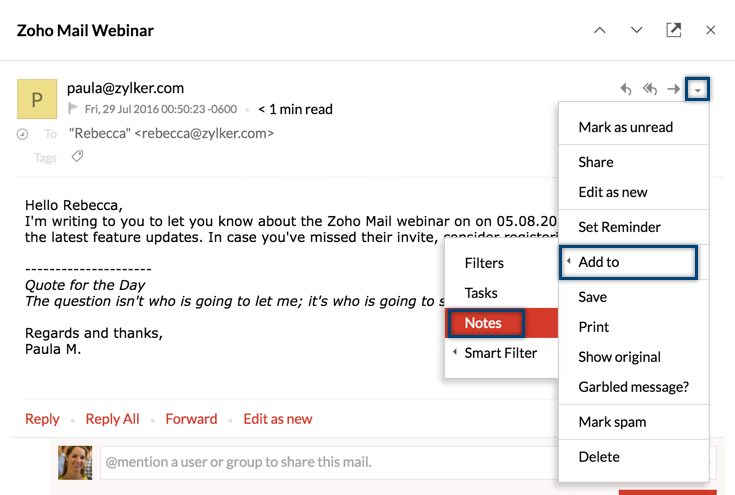This screenshot has height=495, width=735.
Task: Go to previous email with up chevron
Action: 600,30
